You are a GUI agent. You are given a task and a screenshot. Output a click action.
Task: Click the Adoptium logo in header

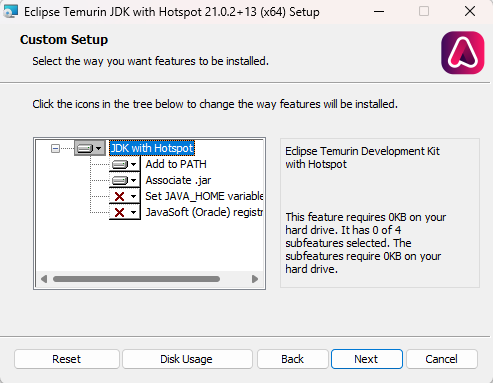pyautogui.click(x=463, y=53)
